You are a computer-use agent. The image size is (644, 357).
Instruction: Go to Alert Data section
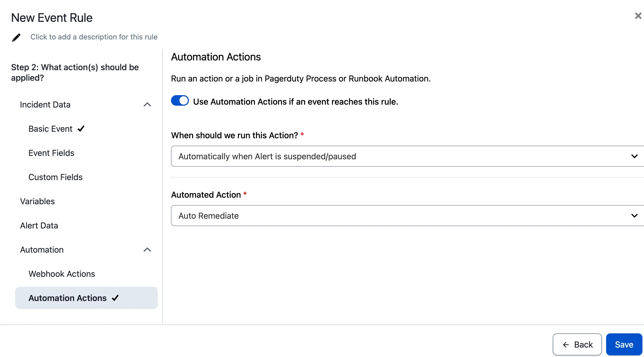coord(39,226)
